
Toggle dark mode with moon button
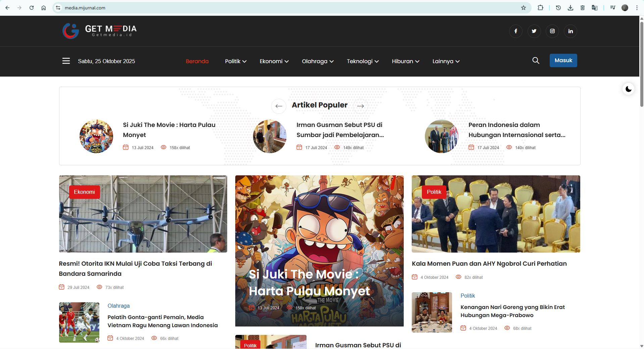coord(628,89)
